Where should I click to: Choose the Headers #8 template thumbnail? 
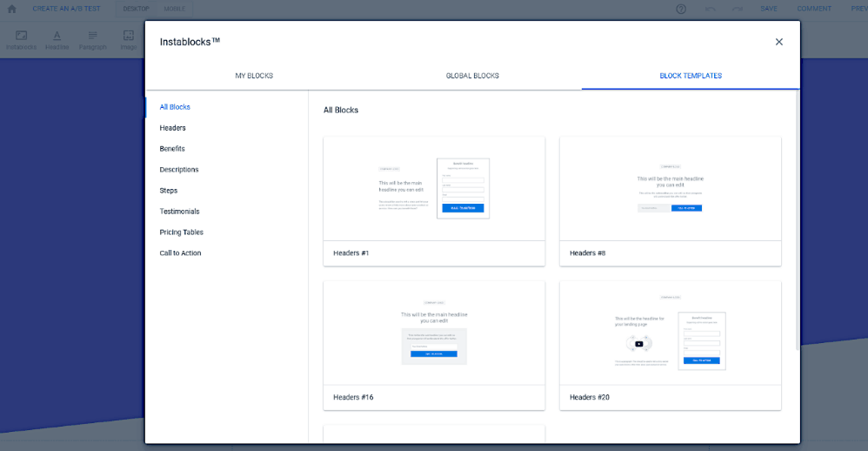pyautogui.click(x=671, y=189)
